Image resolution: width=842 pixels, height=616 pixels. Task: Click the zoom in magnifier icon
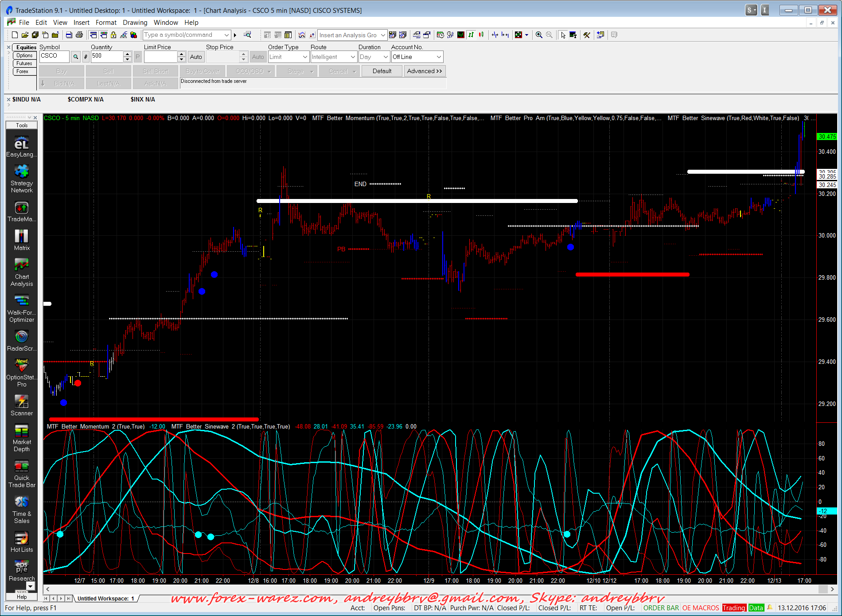click(x=539, y=35)
